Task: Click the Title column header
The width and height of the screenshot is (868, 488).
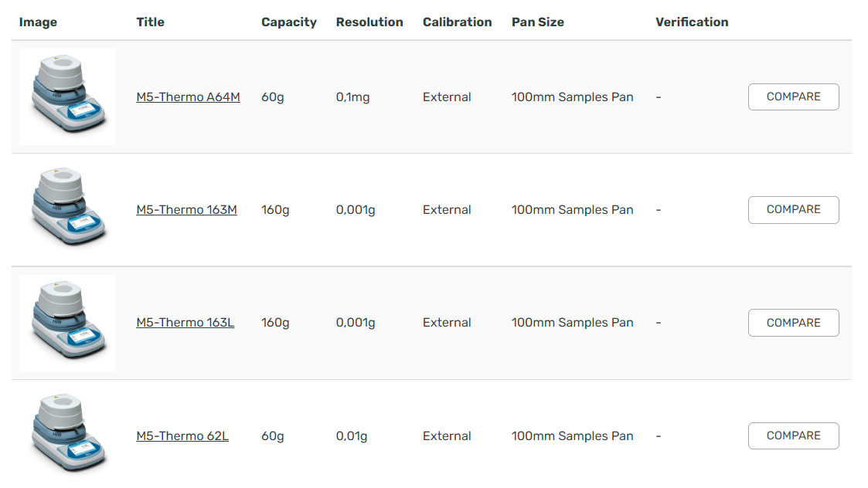Action: click(150, 22)
